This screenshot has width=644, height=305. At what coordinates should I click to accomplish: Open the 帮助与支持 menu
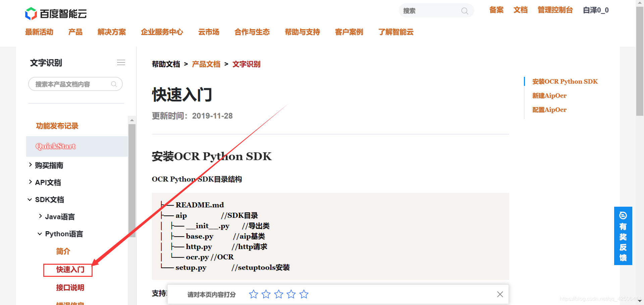point(303,32)
